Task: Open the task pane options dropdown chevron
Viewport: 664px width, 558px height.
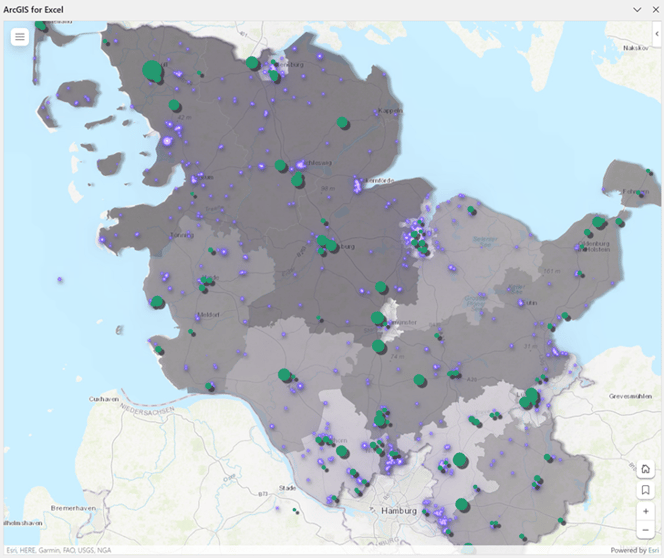Action: (637, 10)
